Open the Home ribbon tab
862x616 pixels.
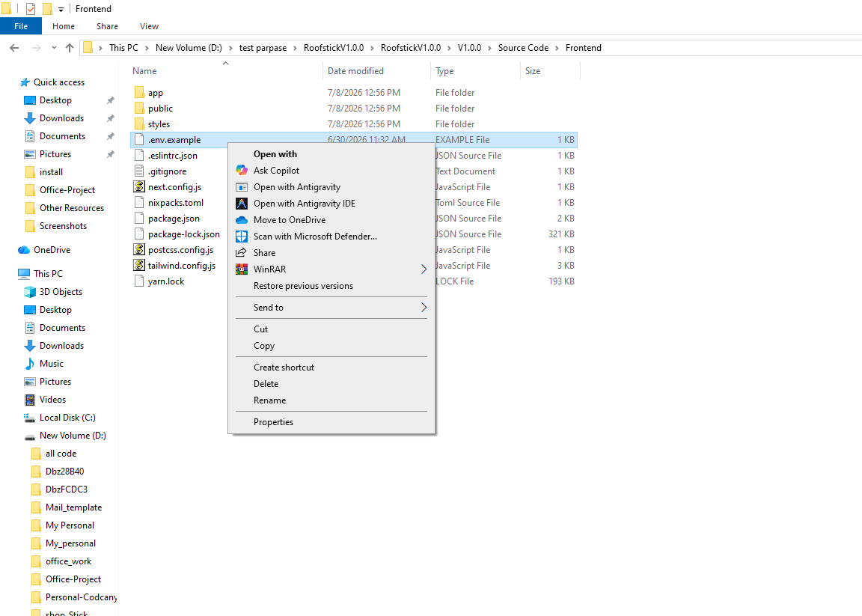(x=64, y=26)
